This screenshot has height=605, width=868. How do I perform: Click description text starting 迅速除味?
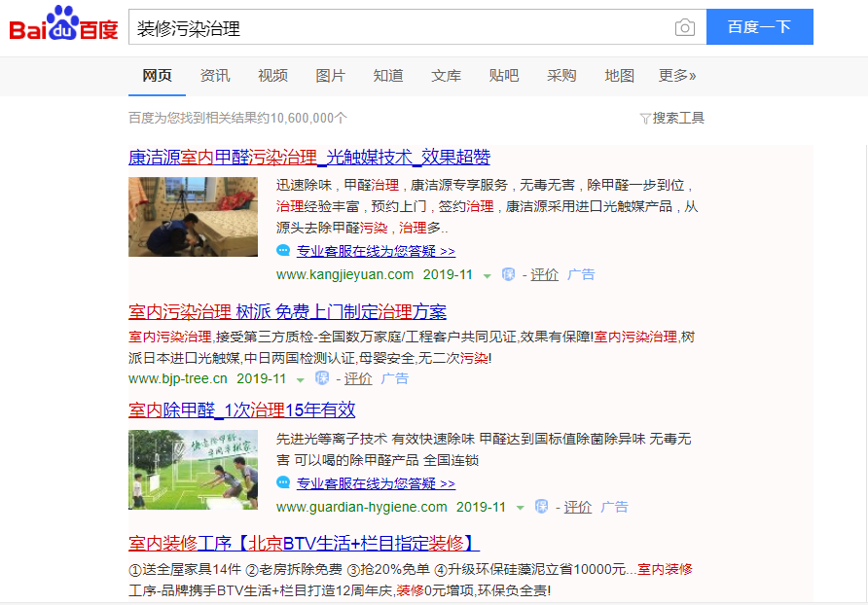pyautogui.click(x=488, y=206)
